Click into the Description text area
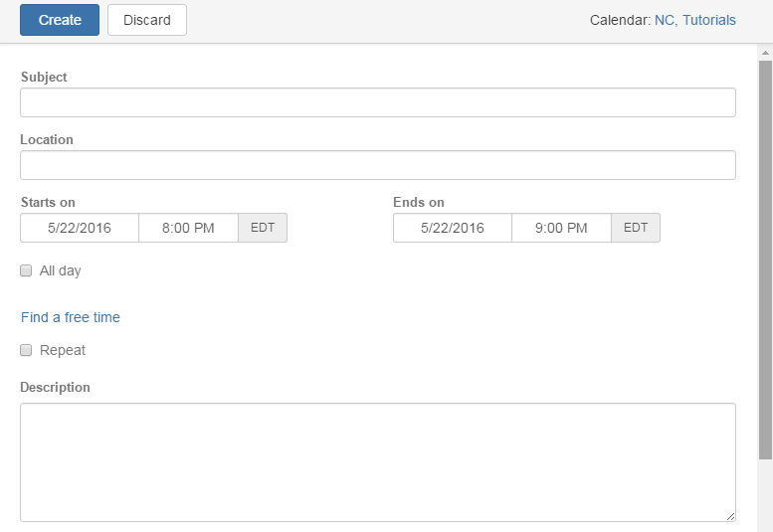This screenshot has height=532, width=773. tap(378, 462)
